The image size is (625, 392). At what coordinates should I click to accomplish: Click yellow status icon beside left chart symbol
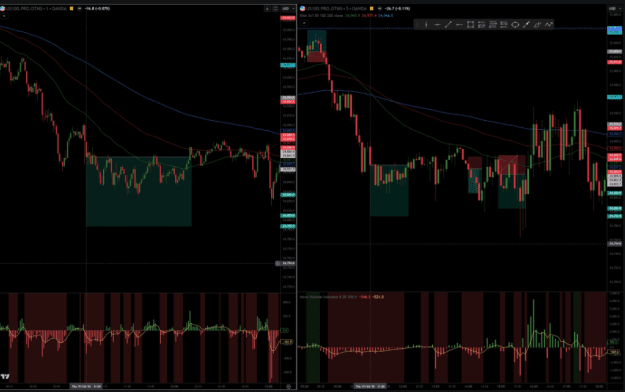(72, 8)
